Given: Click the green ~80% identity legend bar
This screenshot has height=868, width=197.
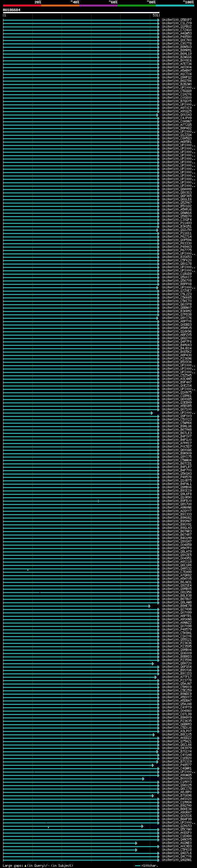Looking at the screenshot, I should coord(137,6).
